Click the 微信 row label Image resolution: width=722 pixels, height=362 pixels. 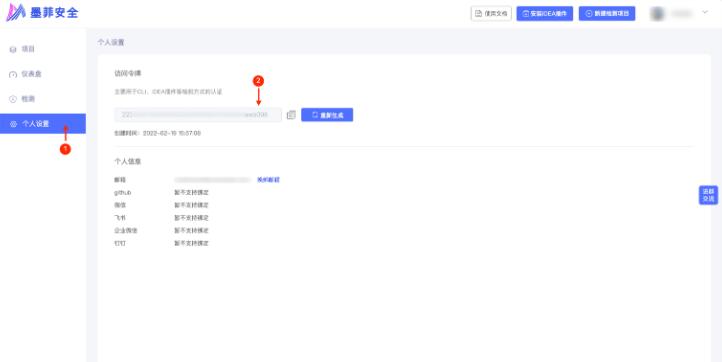120,205
